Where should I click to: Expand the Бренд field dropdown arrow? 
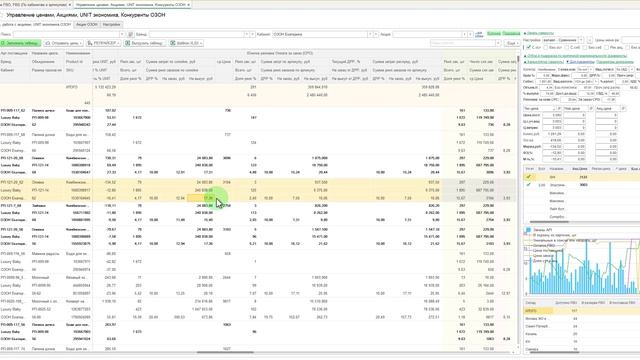tap(247, 34)
